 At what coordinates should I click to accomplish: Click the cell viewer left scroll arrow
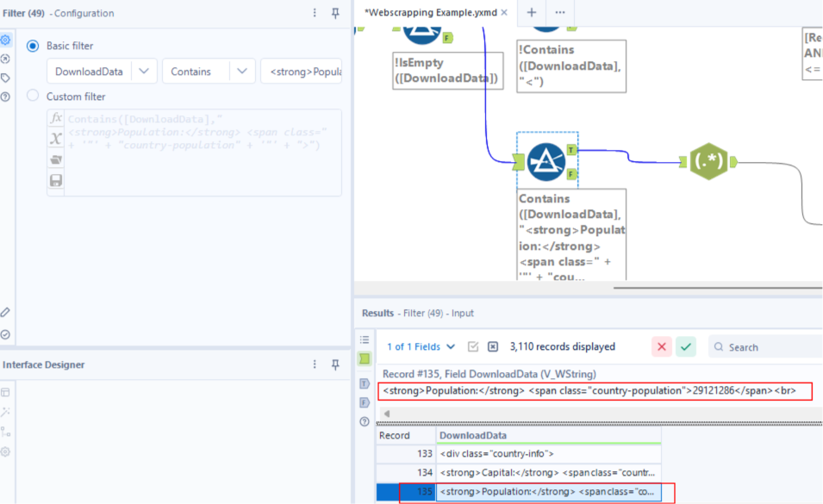click(x=387, y=414)
